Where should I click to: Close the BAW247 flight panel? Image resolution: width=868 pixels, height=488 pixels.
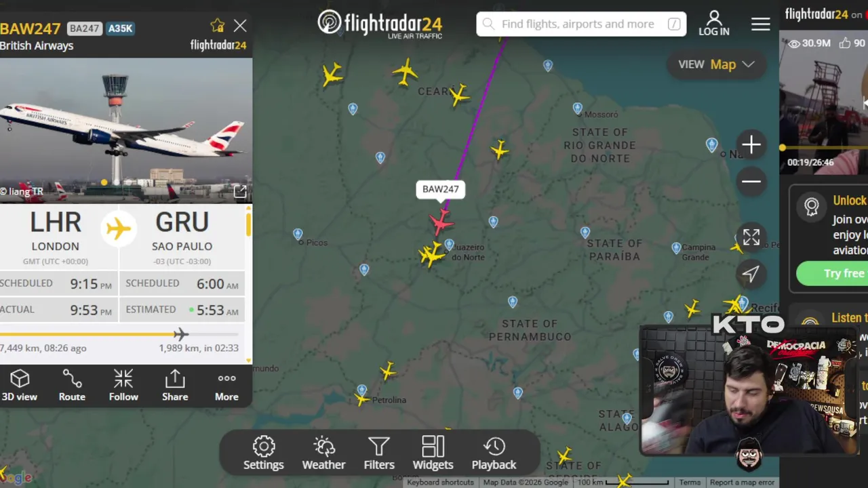click(240, 26)
